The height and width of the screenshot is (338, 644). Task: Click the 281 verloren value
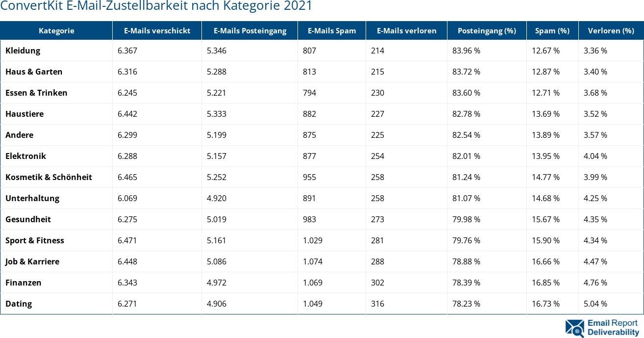(x=377, y=240)
